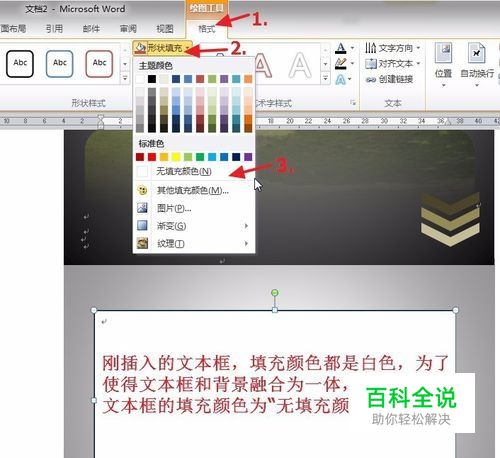This screenshot has width=500, height=458.
Task: Click the top-right corner handle of text box
Action: coord(456,310)
